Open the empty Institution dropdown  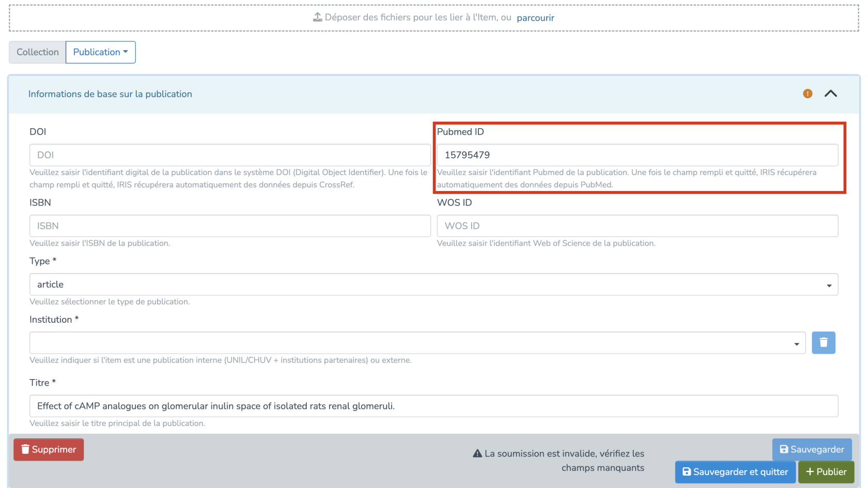[417, 343]
